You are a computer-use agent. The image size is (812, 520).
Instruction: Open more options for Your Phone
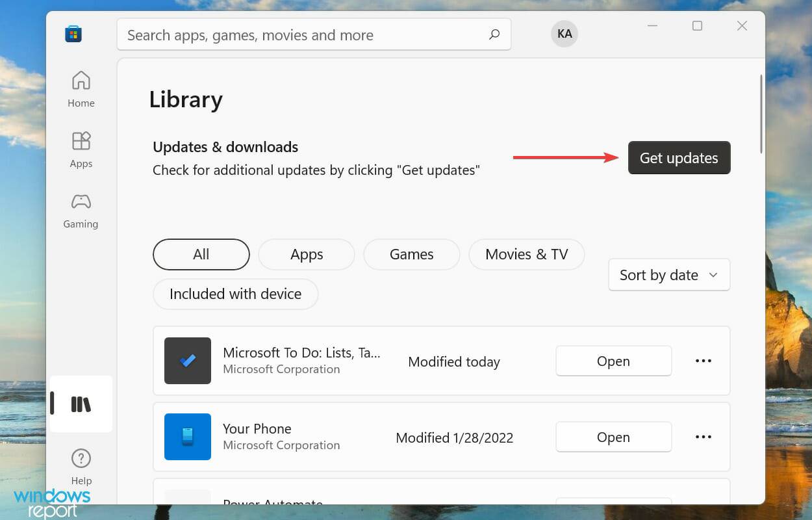point(703,436)
